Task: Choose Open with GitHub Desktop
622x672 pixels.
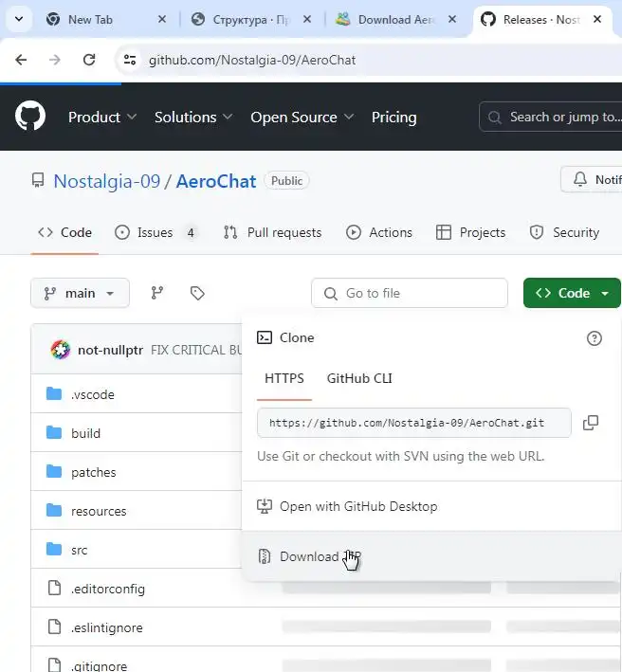Action: click(431, 506)
